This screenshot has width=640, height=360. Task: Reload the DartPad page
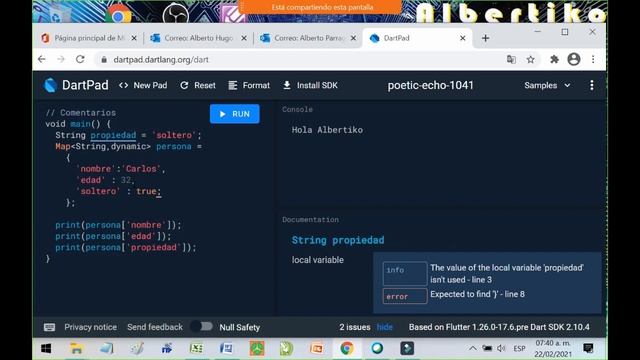pyautogui.click(x=80, y=60)
